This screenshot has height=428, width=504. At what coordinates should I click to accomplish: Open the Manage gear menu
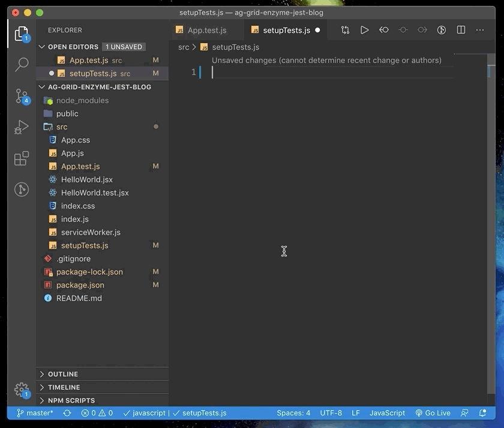pyautogui.click(x=22, y=390)
